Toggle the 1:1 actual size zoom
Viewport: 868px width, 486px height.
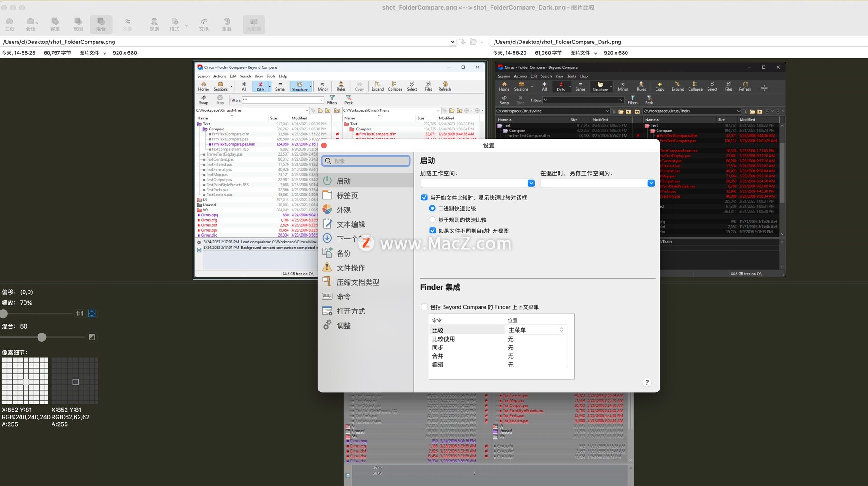click(80, 314)
